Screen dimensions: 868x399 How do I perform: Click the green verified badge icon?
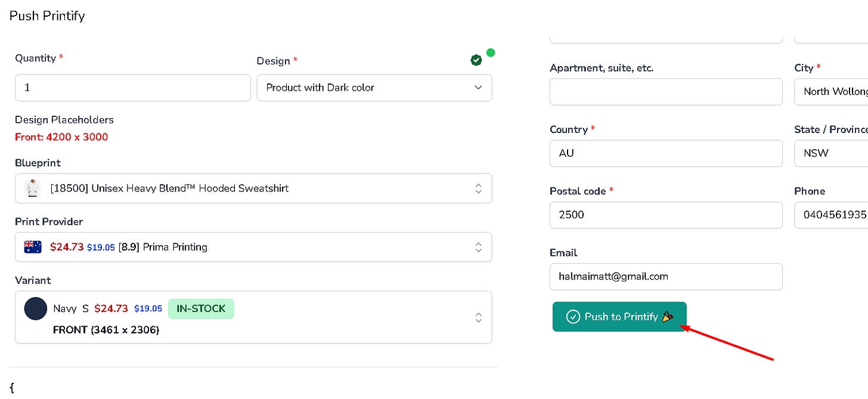476,60
